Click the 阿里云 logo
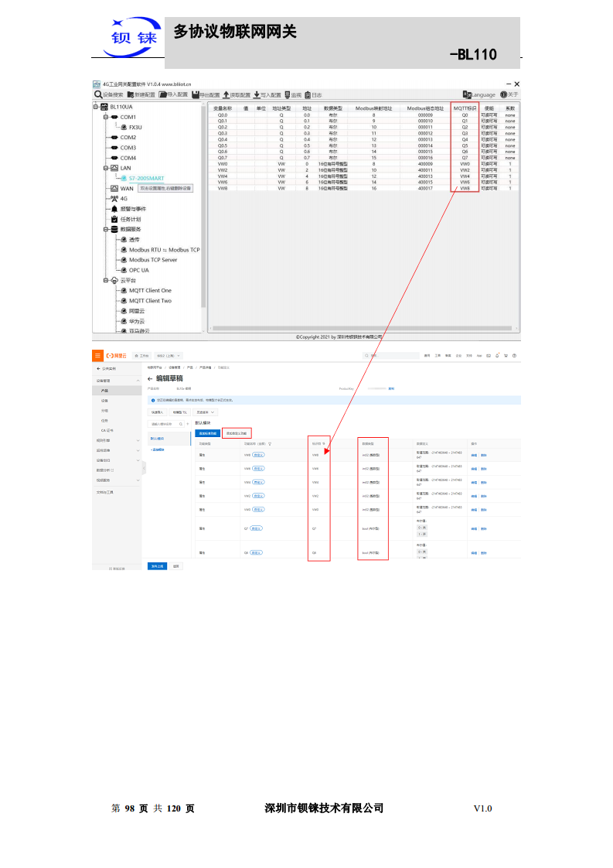 (117, 355)
